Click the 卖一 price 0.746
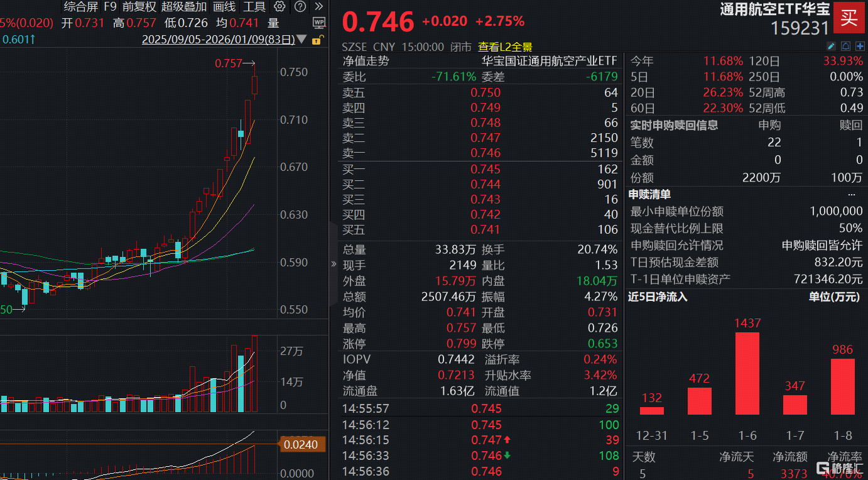 (486, 153)
